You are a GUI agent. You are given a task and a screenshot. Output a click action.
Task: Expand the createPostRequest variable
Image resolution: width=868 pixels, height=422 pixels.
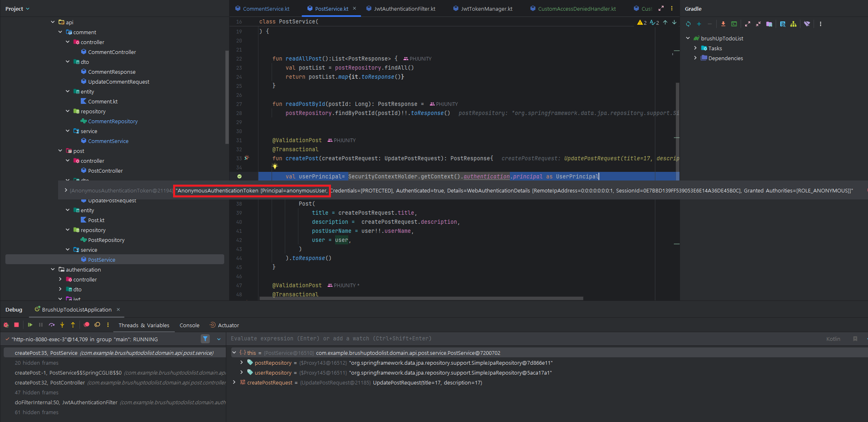(x=234, y=382)
